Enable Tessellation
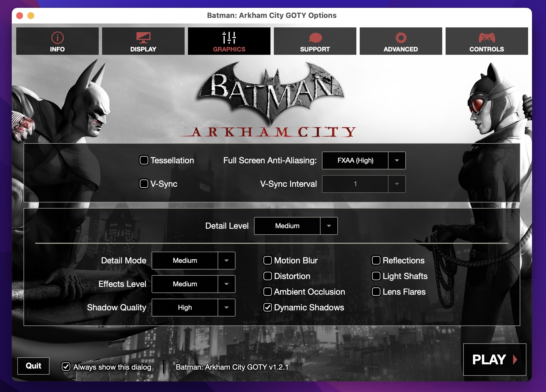546x392 pixels. click(x=144, y=160)
